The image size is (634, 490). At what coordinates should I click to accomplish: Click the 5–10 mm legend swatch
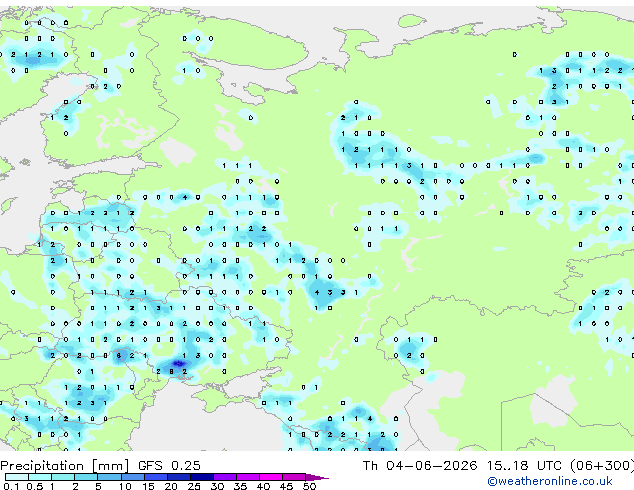[109, 477]
